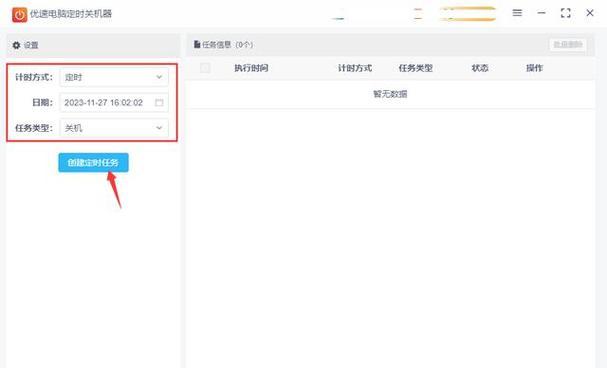Open the 任务类型 dropdown showing 关机
The width and height of the screenshot is (607, 368).
(x=114, y=128)
